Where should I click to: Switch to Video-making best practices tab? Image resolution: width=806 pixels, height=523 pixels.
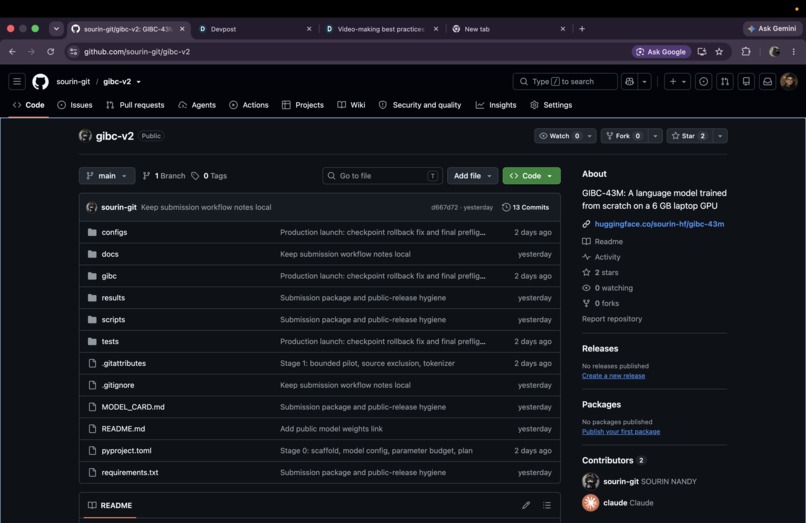point(382,29)
